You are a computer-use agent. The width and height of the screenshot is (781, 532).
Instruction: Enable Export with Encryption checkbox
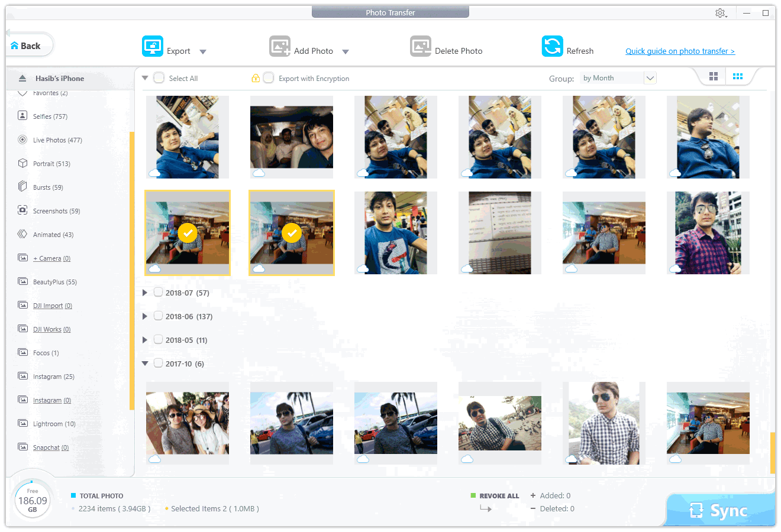click(x=269, y=78)
